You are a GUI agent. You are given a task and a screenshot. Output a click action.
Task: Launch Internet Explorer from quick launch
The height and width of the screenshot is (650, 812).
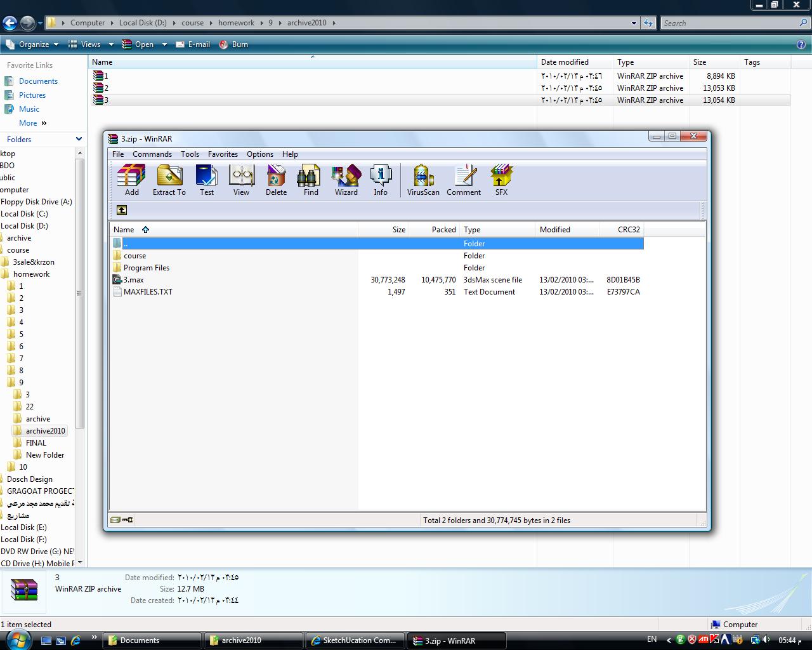75,640
